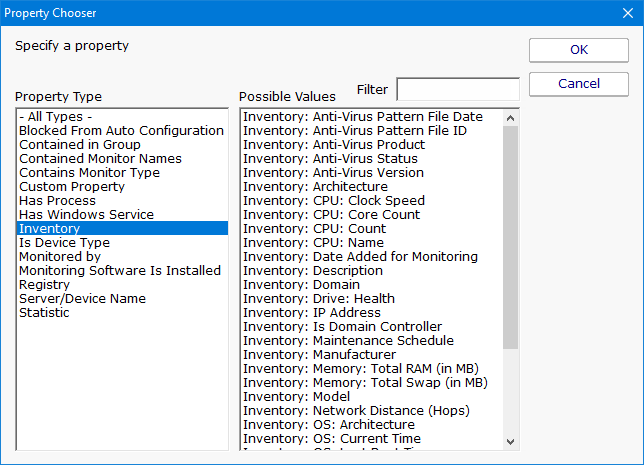Select 'Server/Device Name' property type
The image size is (644, 465).
[x=82, y=299]
